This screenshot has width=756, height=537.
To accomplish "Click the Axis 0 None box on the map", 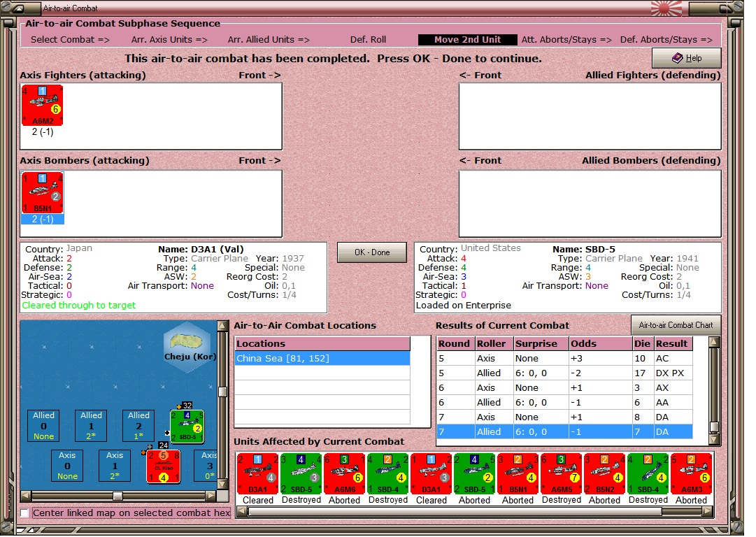I will tap(67, 466).
